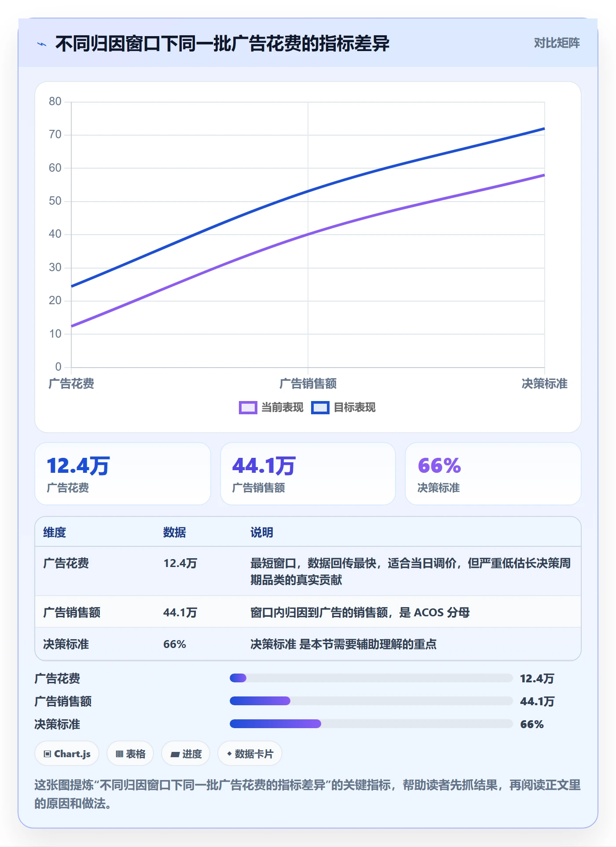Click the 66% value beside the progress bar

[x=532, y=724]
